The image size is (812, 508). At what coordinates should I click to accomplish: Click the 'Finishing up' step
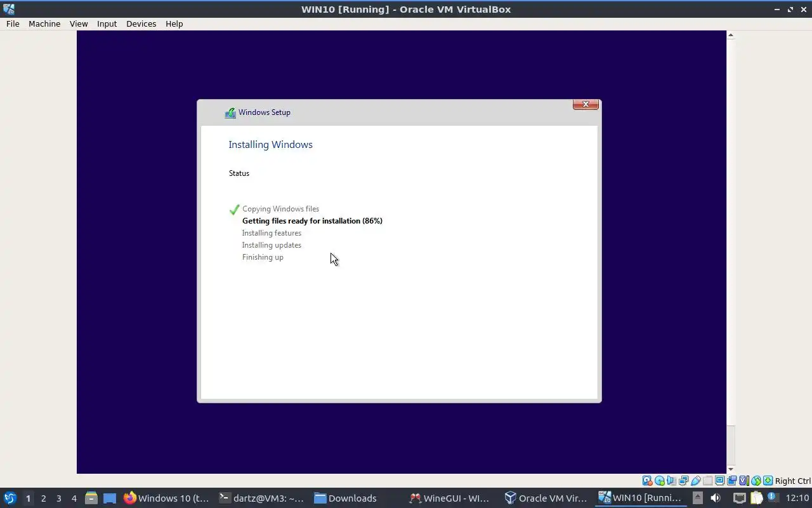point(263,257)
